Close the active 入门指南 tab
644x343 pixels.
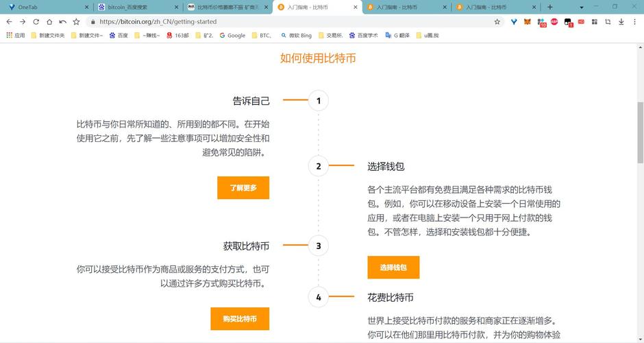click(x=356, y=8)
